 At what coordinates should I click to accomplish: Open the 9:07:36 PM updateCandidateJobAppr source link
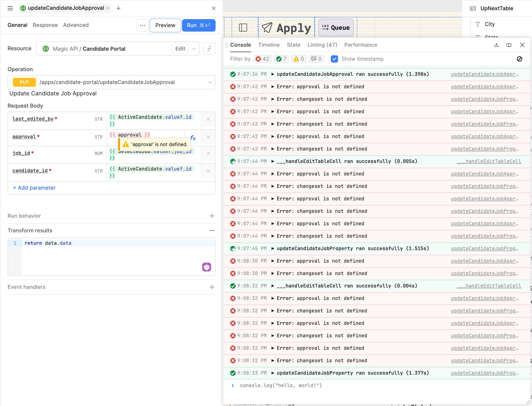[x=485, y=74]
